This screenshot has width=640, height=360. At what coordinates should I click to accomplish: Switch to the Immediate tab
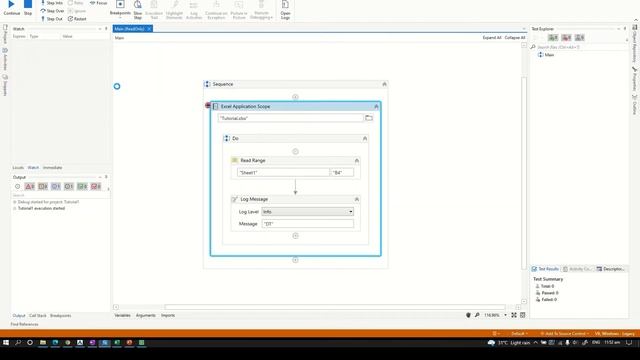(x=52, y=167)
